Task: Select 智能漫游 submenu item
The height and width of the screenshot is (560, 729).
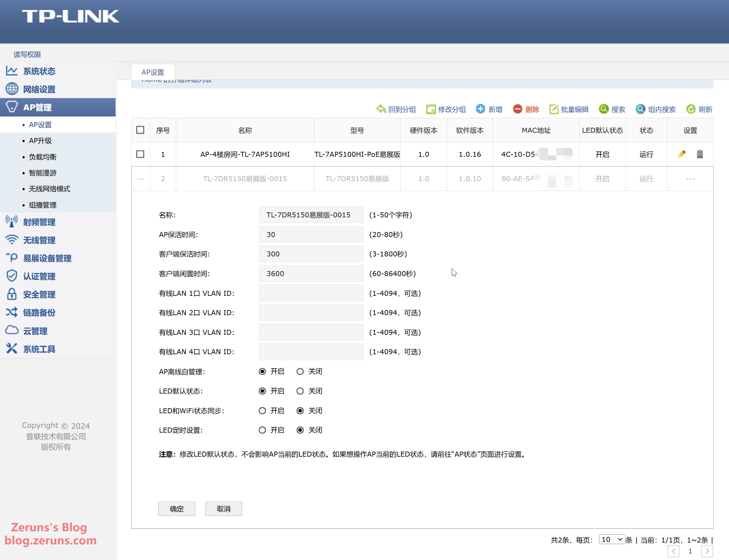Action: [x=43, y=173]
